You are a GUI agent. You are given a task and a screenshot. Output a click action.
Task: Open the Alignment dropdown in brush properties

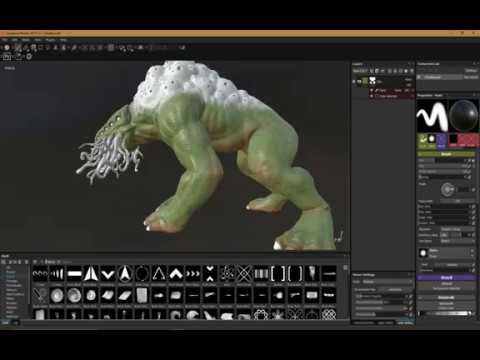click(x=457, y=229)
